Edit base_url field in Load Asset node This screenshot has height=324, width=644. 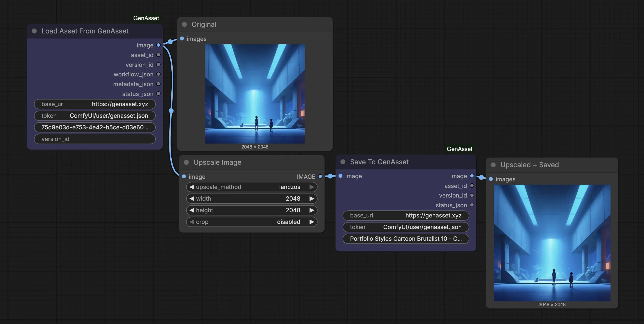pos(95,104)
